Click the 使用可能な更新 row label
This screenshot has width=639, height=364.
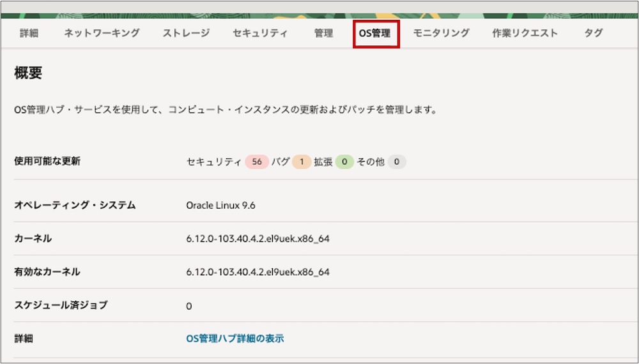pyautogui.click(x=47, y=162)
